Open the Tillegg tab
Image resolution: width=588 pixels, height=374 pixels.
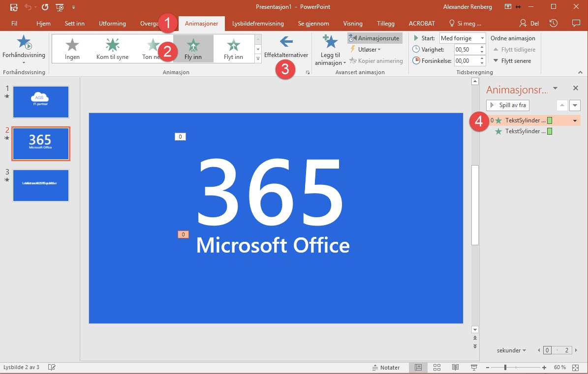[x=385, y=23]
